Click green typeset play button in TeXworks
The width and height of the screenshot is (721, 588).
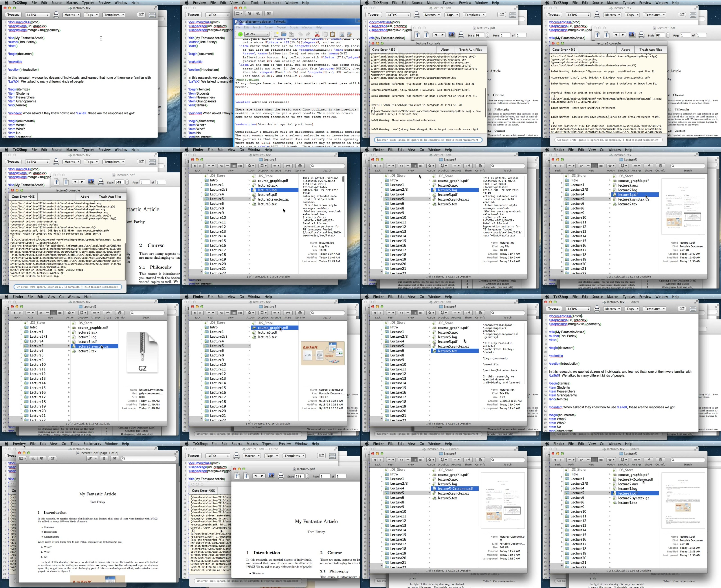(240, 34)
